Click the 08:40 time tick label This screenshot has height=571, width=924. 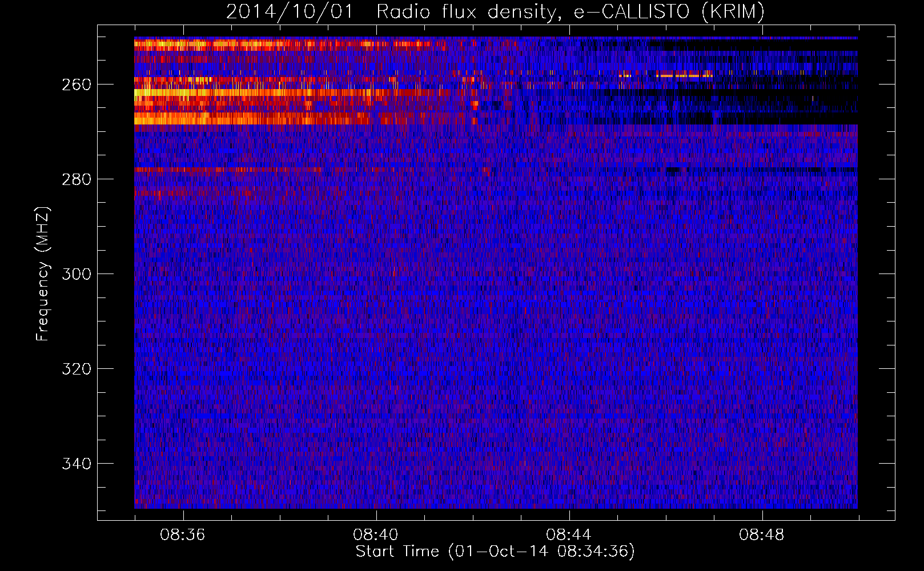tap(376, 535)
